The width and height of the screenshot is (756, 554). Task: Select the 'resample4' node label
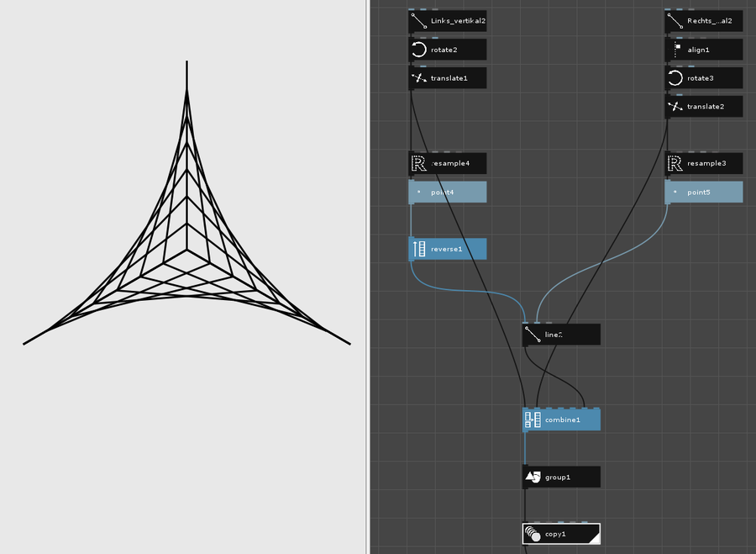click(451, 163)
